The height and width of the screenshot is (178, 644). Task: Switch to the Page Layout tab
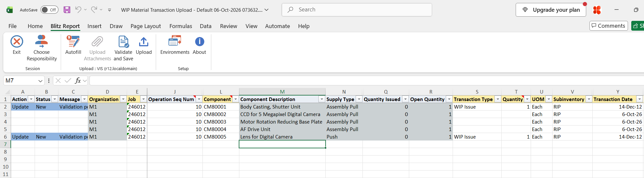(x=146, y=26)
